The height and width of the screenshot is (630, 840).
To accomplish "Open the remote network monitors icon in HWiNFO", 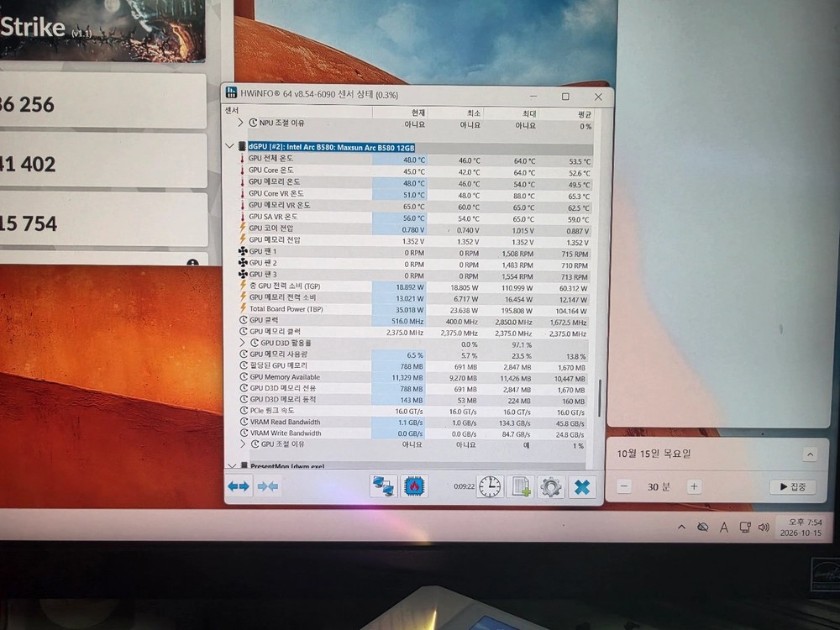I will pos(384,486).
